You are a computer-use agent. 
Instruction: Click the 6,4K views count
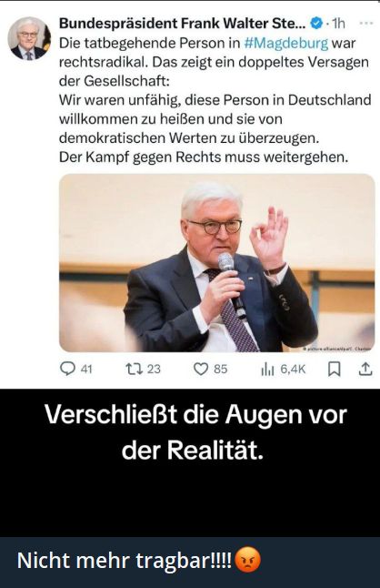pyautogui.click(x=293, y=370)
